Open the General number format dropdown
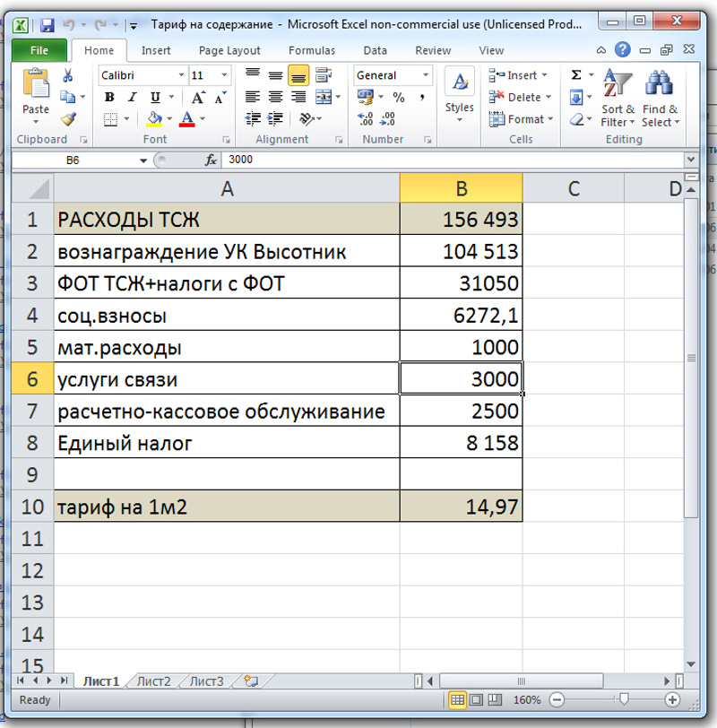This screenshot has width=717, height=728. 425,75
